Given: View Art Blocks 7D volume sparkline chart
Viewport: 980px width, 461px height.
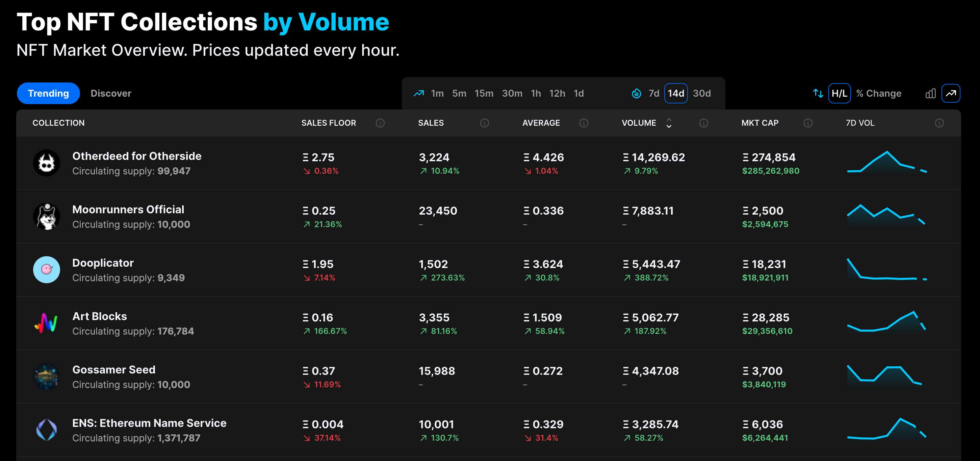Looking at the screenshot, I should 886,322.
